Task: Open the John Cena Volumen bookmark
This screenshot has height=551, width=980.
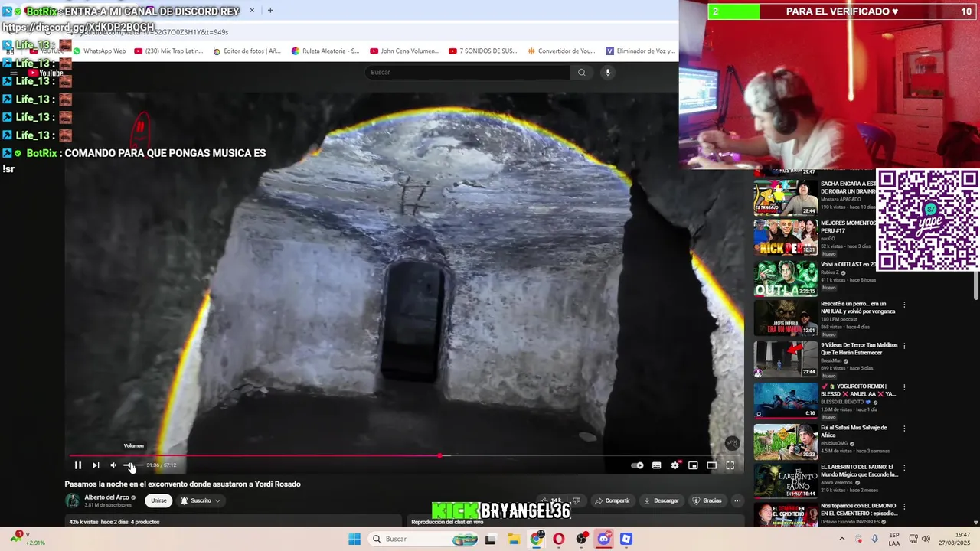Action: coord(405,51)
